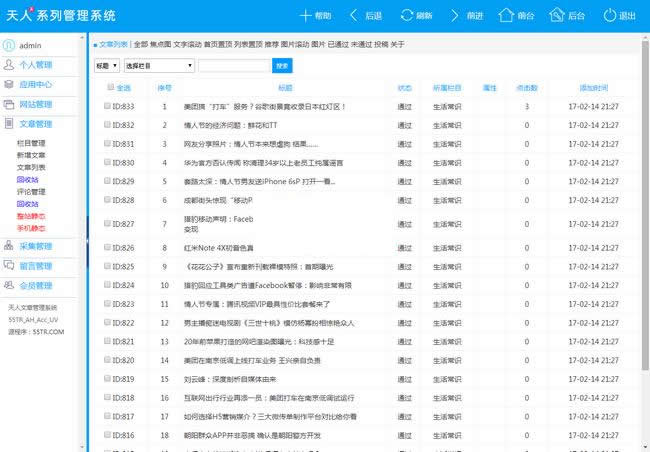The width and height of the screenshot is (650, 452).
Task: Log out using the 退出 power icon
Action: [x=609, y=16]
